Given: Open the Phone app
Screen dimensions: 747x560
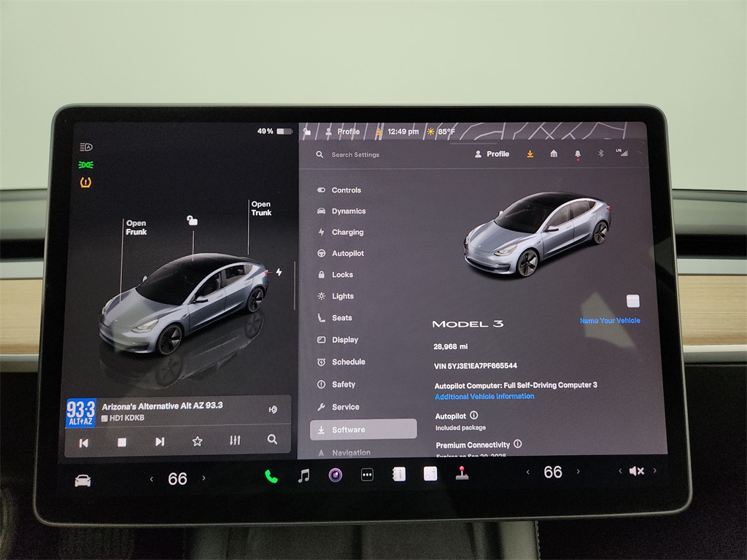Looking at the screenshot, I should pyautogui.click(x=271, y=476).
